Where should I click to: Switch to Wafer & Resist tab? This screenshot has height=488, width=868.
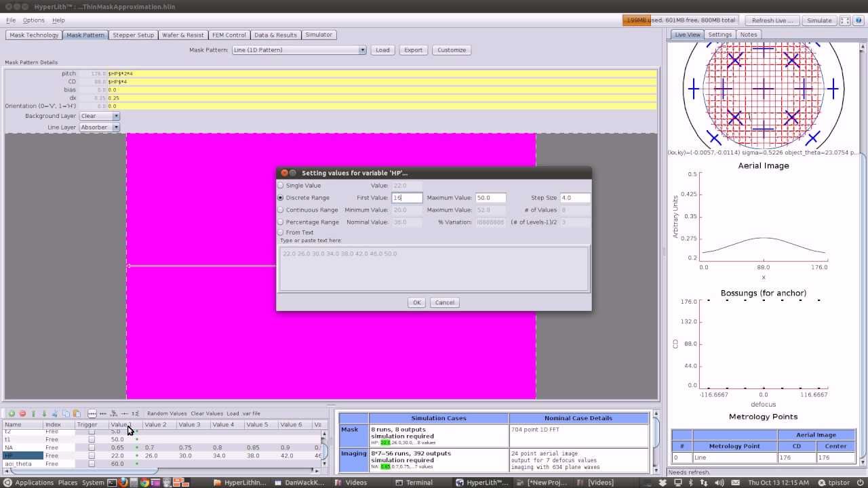point(183,35)
